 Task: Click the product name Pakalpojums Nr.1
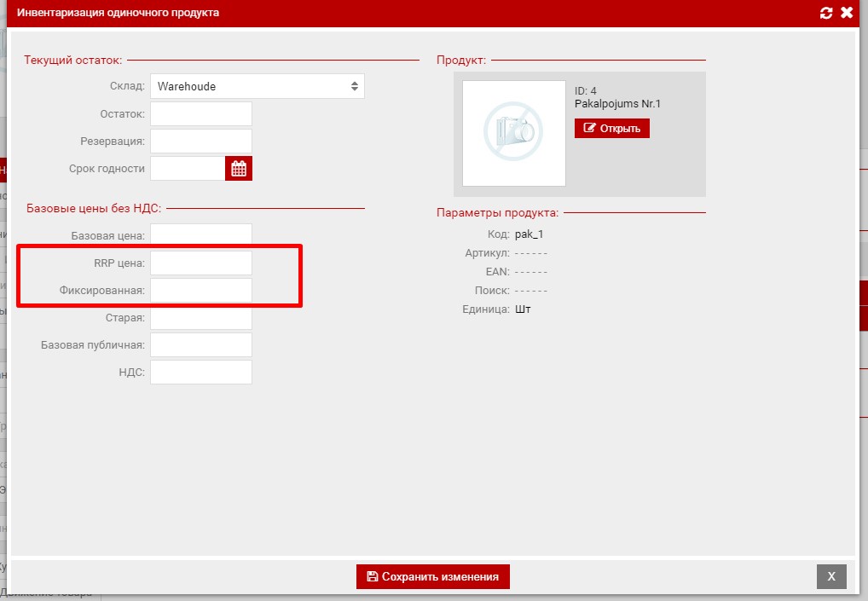pyautogui.click(x=617, y=104)
